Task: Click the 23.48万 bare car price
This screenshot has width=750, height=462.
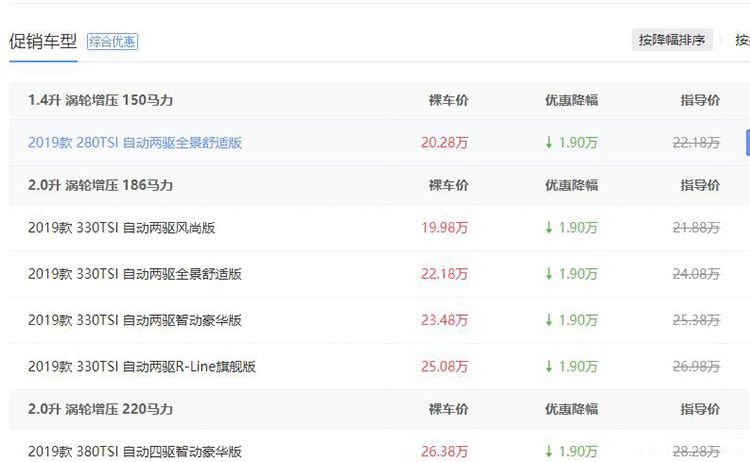Action: (x=444, y=320)
